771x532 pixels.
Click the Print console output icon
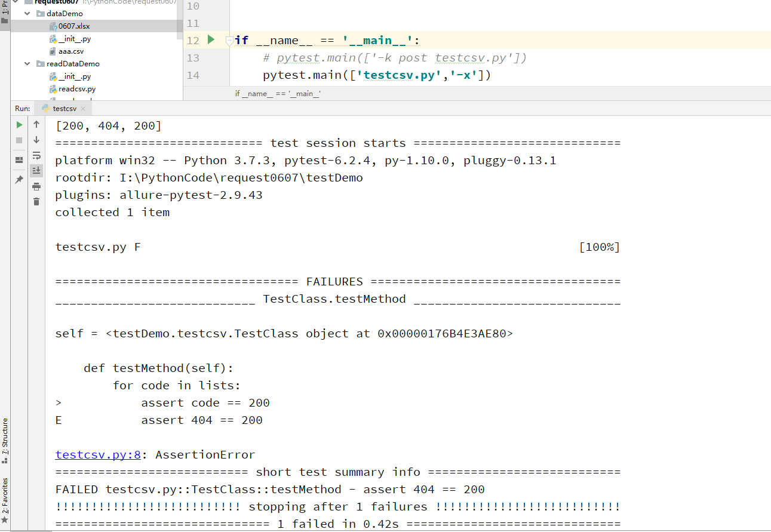36,186
